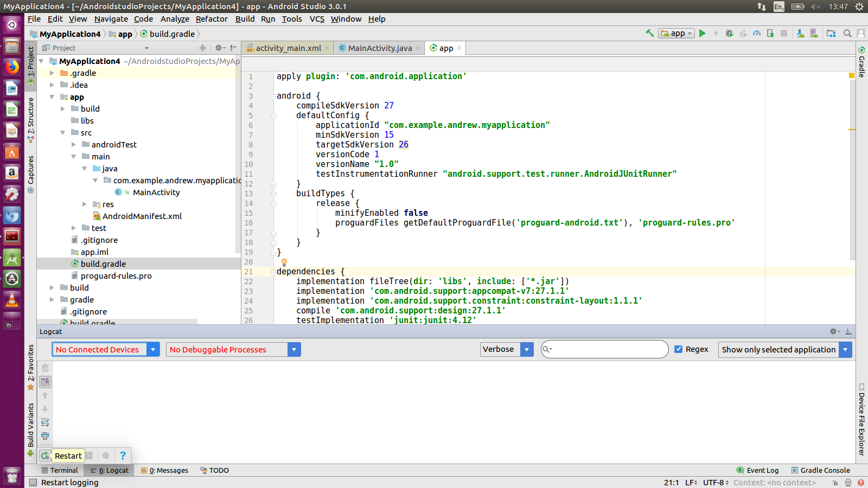Uncheck the Regex checkbox
Screen dimensions: 868x488
678,349
